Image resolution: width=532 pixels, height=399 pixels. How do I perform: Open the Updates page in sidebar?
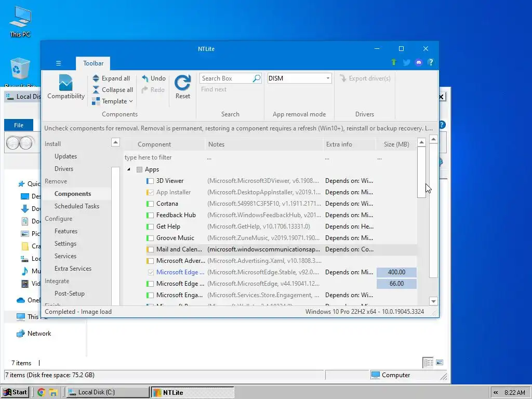click(x=65, y=156)
